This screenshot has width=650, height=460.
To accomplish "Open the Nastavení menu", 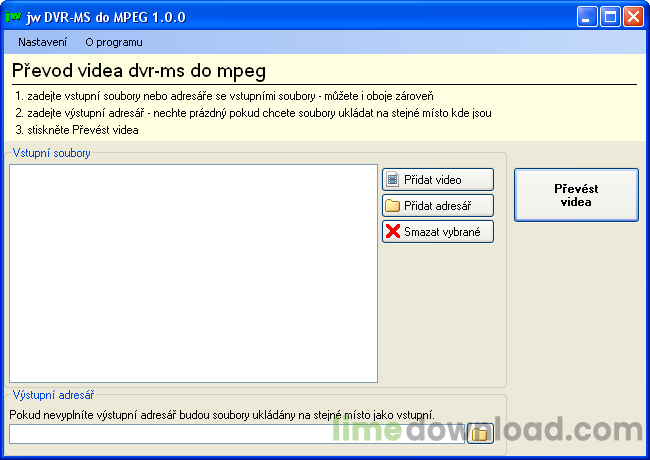I will (x=43, y=42).
